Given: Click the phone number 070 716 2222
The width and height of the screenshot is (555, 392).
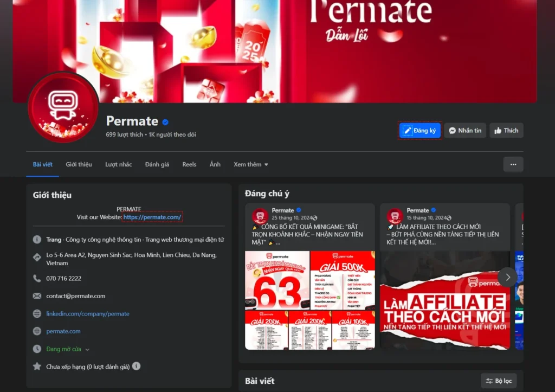Looking at the screenshot, I should 64,279.
